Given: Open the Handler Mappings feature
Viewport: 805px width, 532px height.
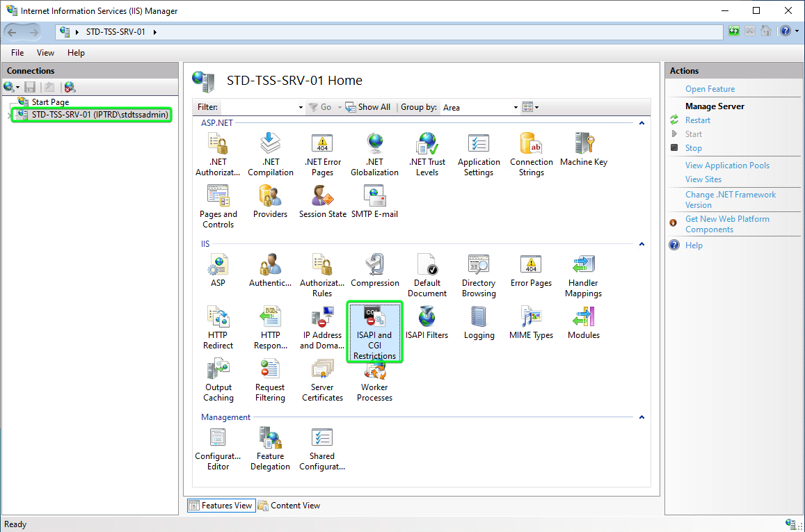Looking at the screenshot, I should 584,275.
